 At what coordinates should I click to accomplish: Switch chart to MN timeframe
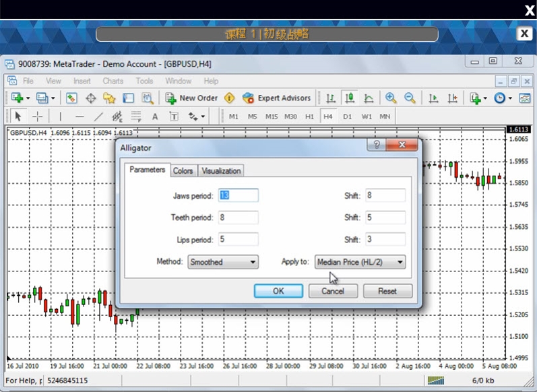click(x=385, y=117)
